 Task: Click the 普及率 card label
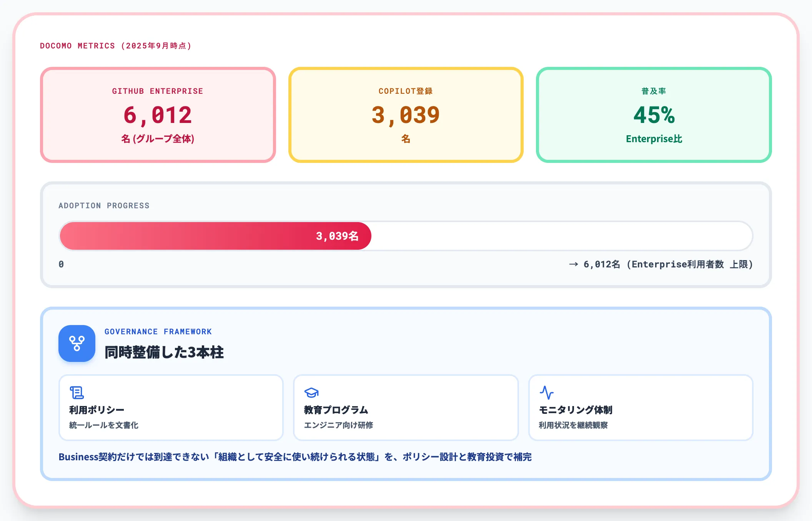(654, 91)
